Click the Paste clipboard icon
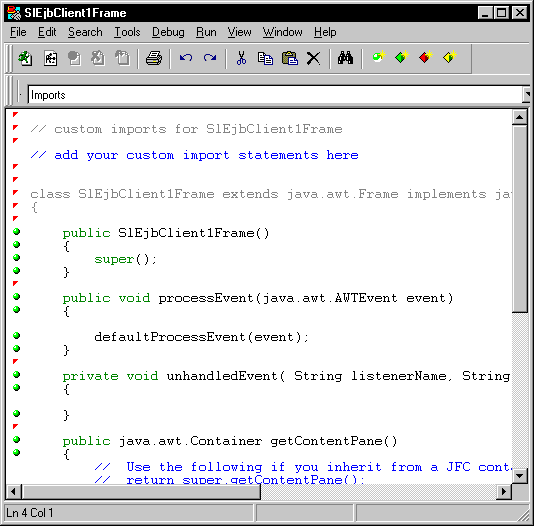This screenshot has width=534, height=526. tap(289, 58)
